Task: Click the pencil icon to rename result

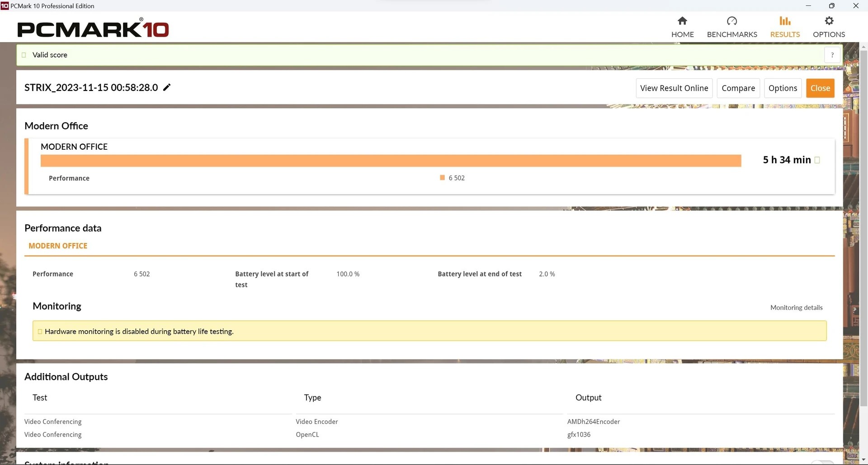Action: [x=167, y=87]
